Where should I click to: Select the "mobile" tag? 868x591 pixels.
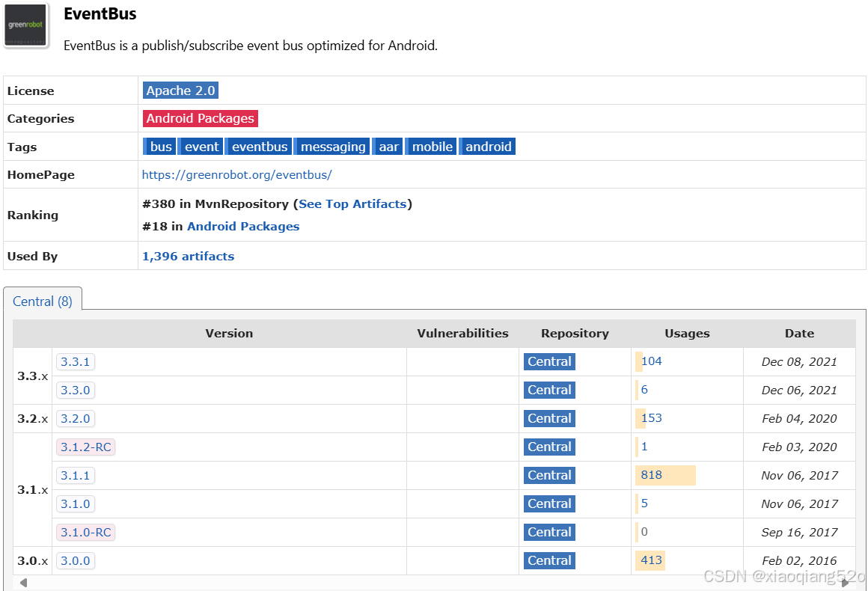430,146
